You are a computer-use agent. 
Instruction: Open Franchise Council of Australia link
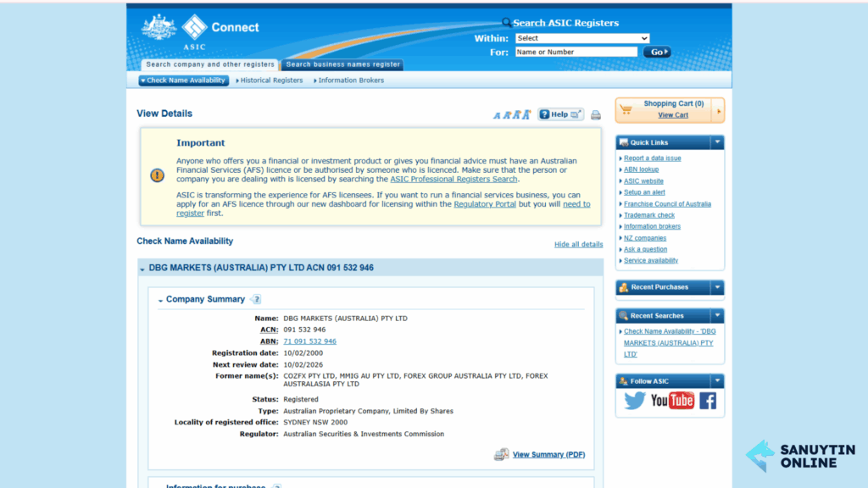(667, 204)
